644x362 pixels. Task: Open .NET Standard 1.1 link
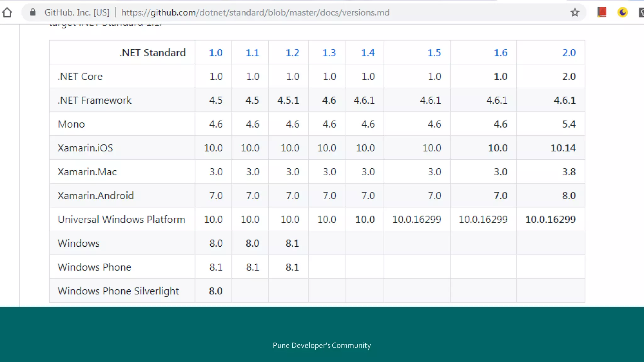(x=253, y=52)
